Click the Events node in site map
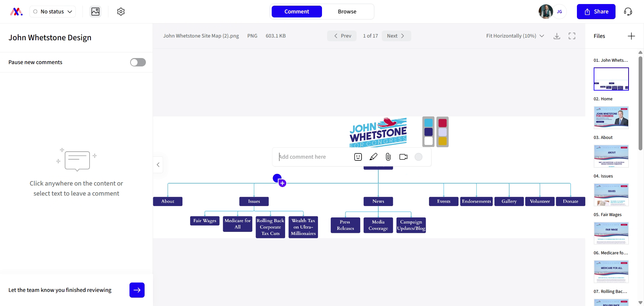644x306 pixels. [444, 201]
